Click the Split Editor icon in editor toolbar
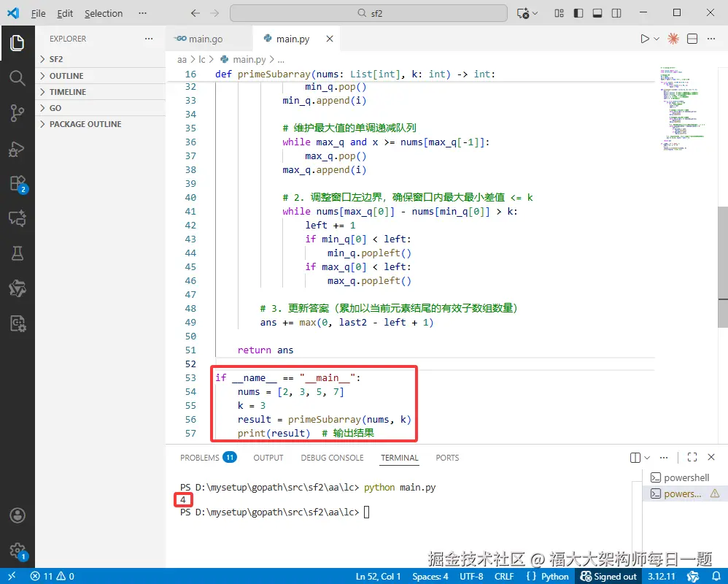The width and height of the screenshot is (728, 584). [x=692, y=39]
